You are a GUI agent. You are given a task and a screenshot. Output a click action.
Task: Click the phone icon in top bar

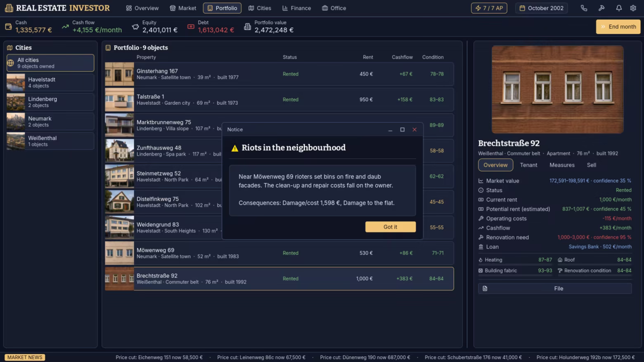(584, 8)
